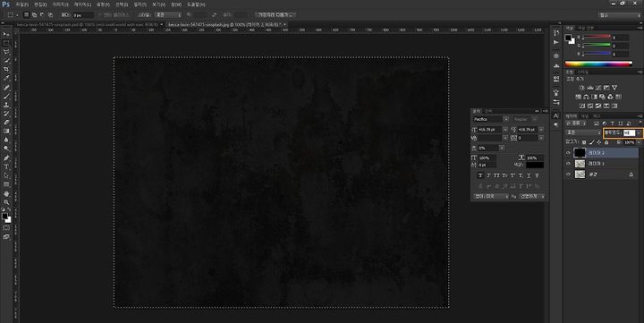Viewport: 644px width, 323px height.
Task: Open the 도움말(H) help menu
Action: [x=196, y=4]
